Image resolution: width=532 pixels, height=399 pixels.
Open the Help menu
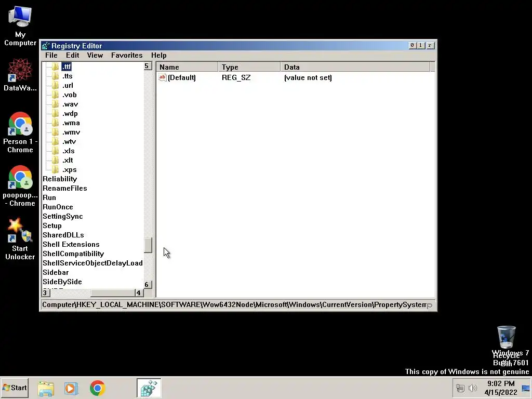[x=159, y=55]
